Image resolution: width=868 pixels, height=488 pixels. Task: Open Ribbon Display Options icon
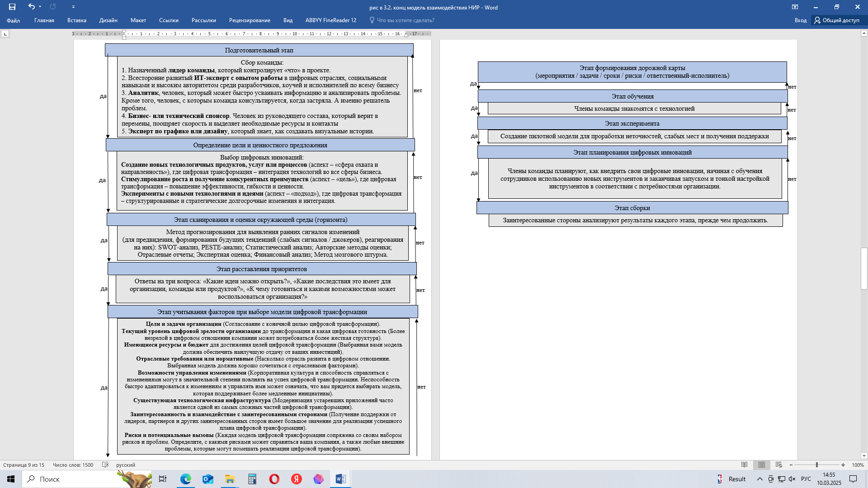coord(795,7)
